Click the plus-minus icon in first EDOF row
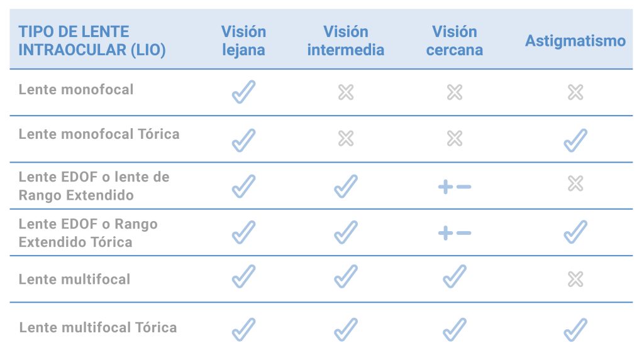Screen dimensions: 644x353 click(454, 187)
